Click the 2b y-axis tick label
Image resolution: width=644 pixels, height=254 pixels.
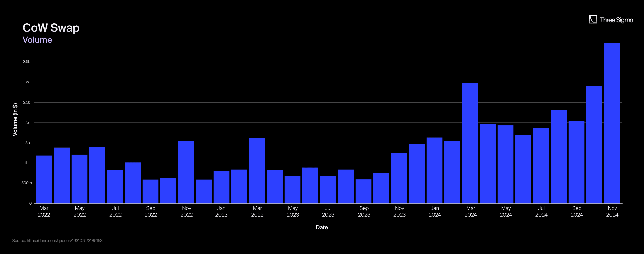26,122
